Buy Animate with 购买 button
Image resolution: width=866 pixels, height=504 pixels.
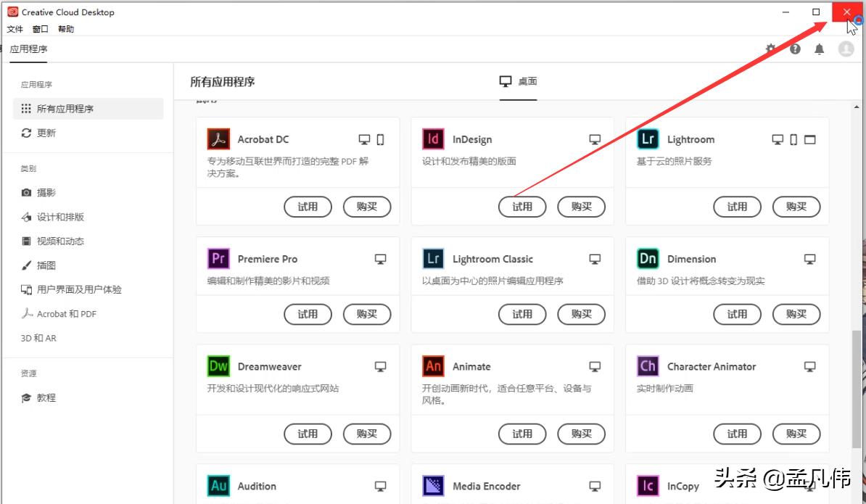[581, 434]
